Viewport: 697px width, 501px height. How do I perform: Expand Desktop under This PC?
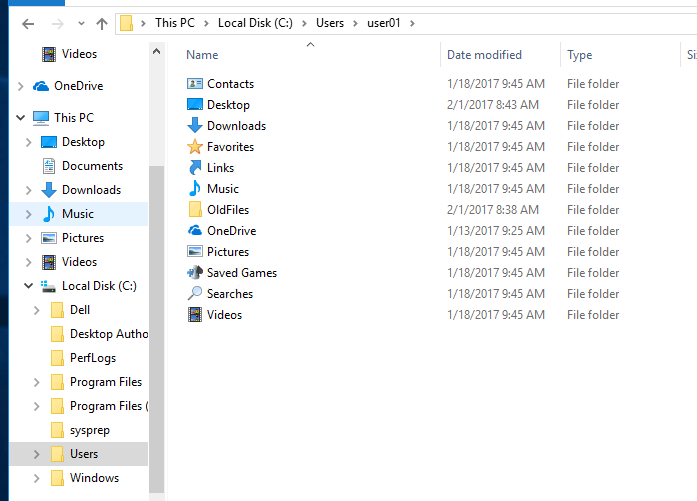[x=28, y=142]
